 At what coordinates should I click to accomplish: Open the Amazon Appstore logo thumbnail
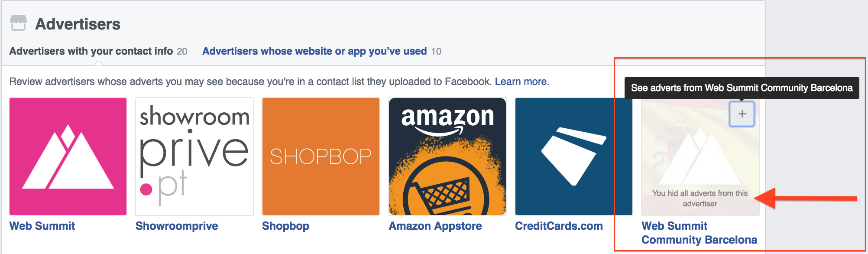coord(447,156)
